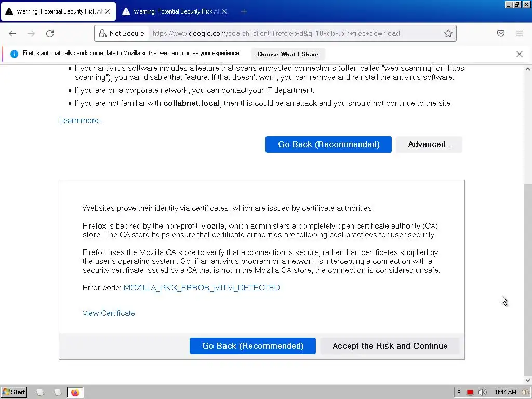This screenshot has height=399, width=532.
Task: Click Accept the Risk and Continue
Action: (390, 346)
